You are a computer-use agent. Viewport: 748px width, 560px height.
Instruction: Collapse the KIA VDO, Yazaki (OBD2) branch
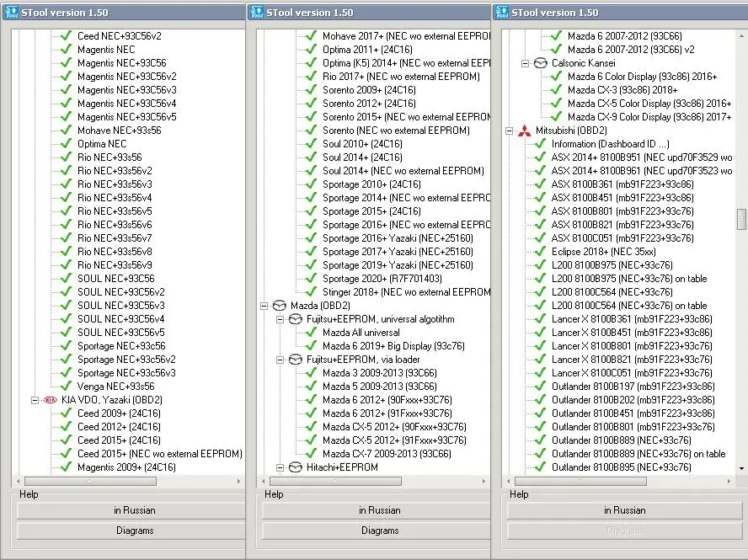click(35, 400)
